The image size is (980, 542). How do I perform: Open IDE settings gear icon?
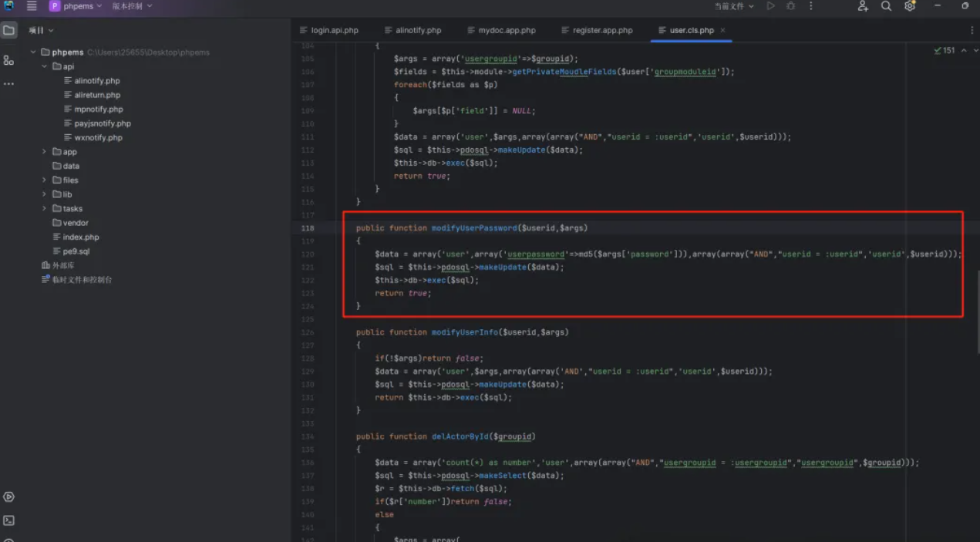910,6
